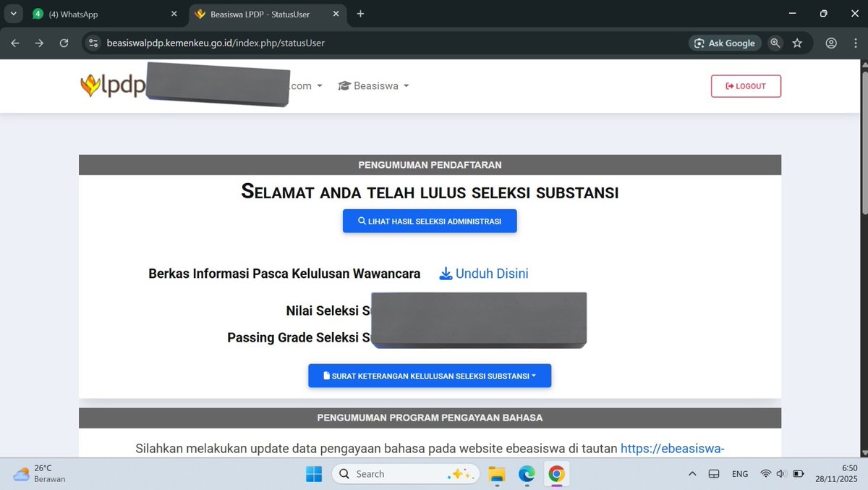Click Lihat Hasil Seleksi Administrasi button
The width and height of the screenshot is (868, 490).
(430, 221)
